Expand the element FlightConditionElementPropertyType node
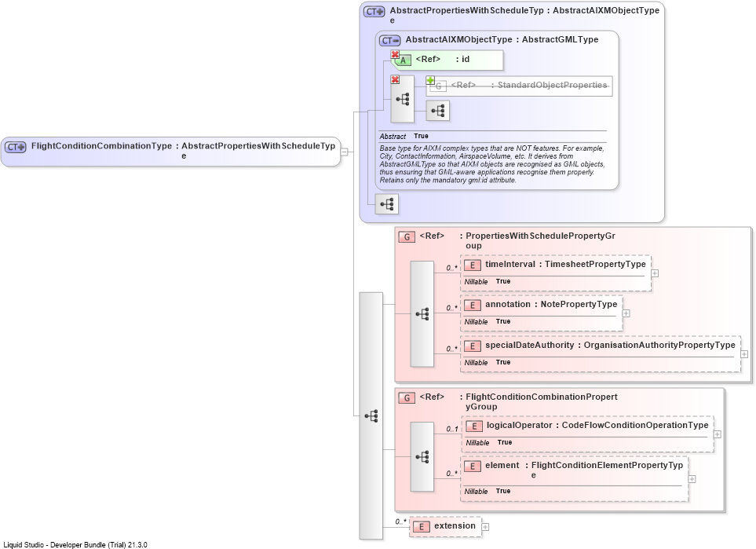The width and height of the screenshot is (756, 549). [692, 479]
